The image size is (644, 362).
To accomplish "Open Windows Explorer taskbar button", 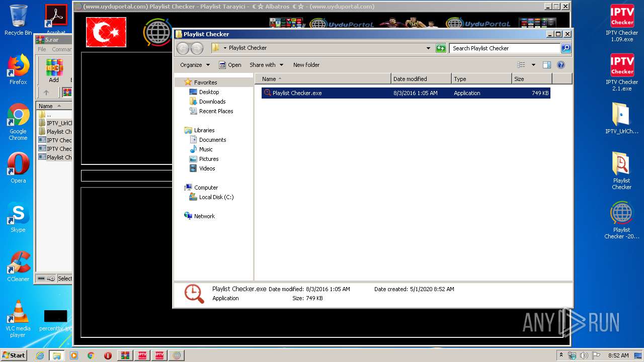I will 56,355.
